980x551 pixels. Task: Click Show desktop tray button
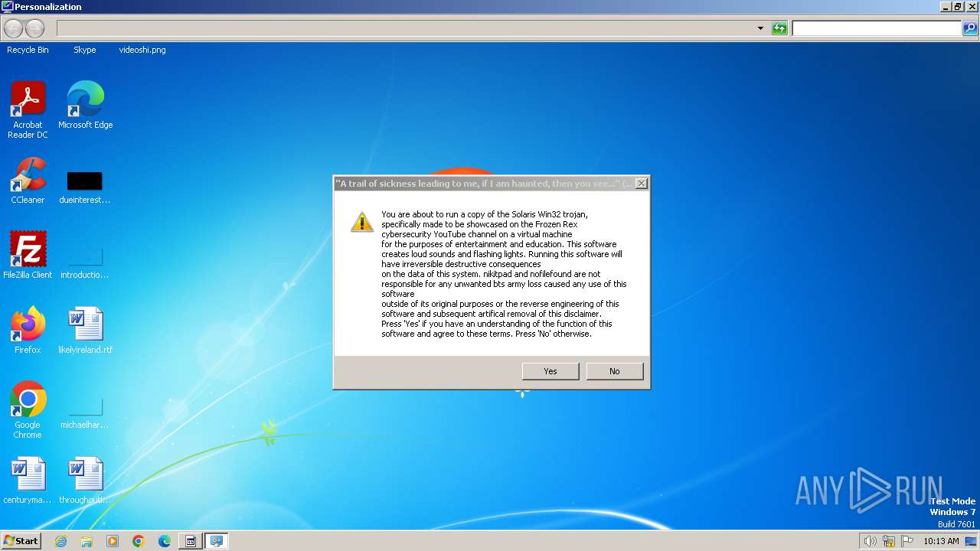[x=971, y=541]
